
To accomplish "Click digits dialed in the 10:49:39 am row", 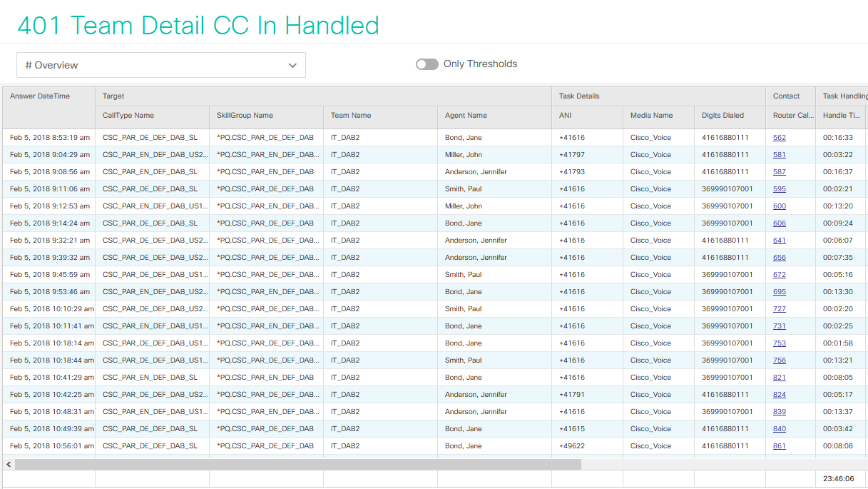I will [x=725, y=429].
